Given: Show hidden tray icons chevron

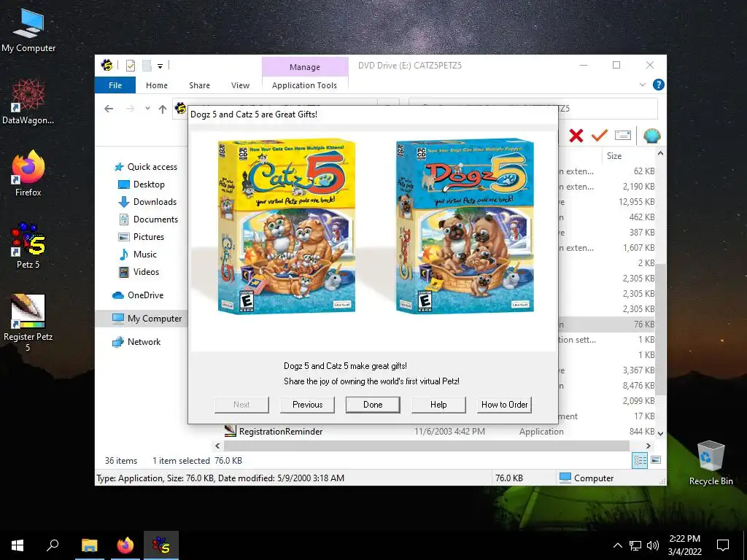Looking at the screenshot, I should (617, 545).
